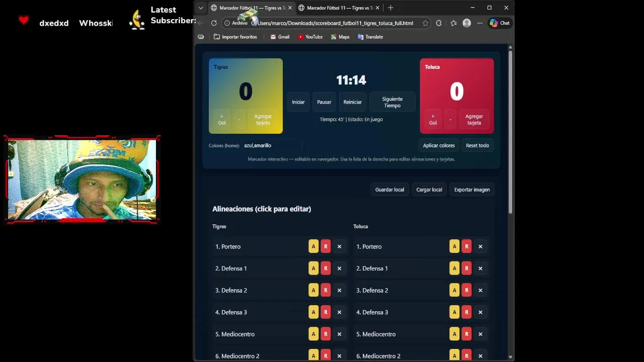Screen dimensions: 644x362
Task: Close the inactive Marcador Fútbol 11 tab
Action: [377, 8]
